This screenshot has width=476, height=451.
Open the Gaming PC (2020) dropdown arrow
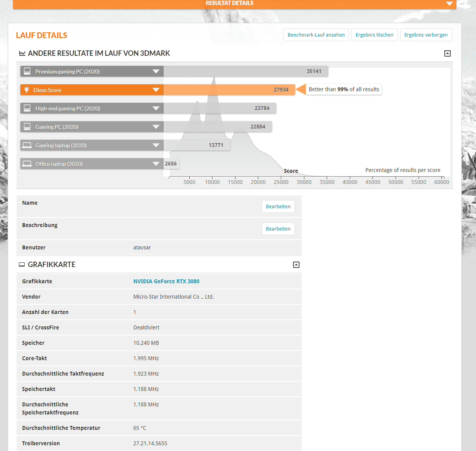click(156, 127)
